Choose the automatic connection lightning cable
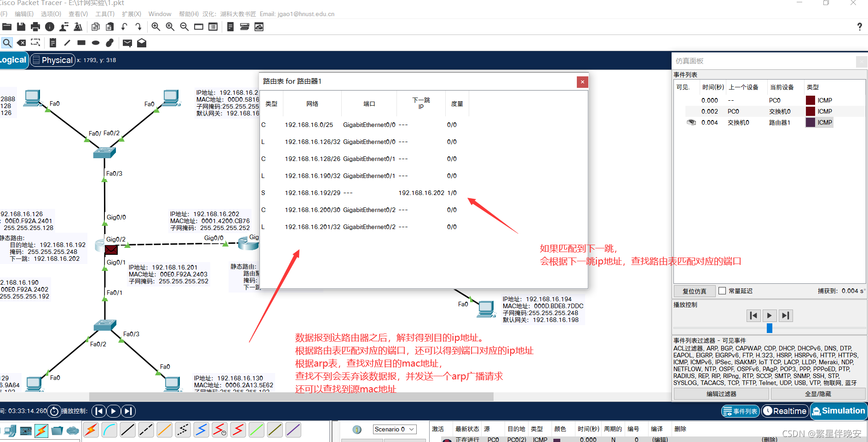 [91, 430]
